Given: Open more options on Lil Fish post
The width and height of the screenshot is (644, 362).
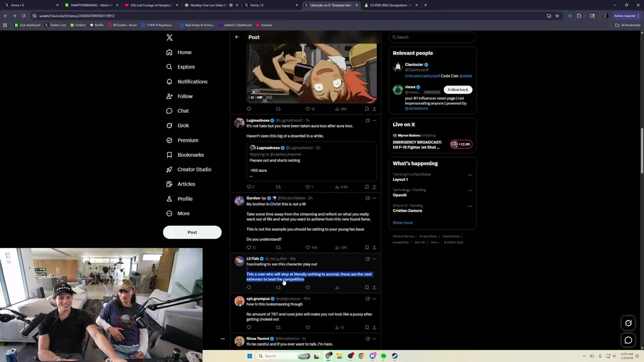Looking at the screenshot, I should coord(374,259).
